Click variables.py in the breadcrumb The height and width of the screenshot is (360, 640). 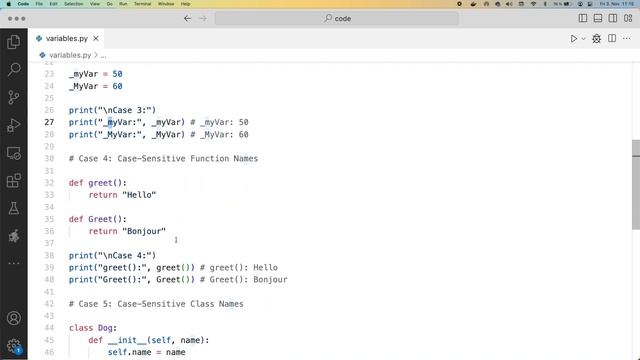tap(70, 55)
